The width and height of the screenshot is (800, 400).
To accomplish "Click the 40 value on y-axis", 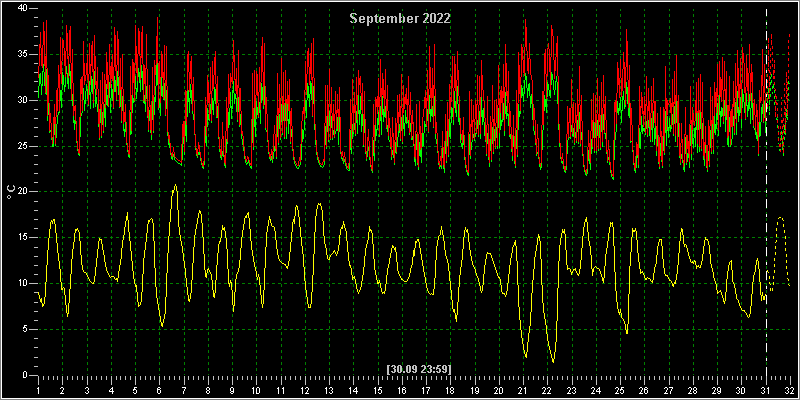I will pyautogui.click(x=23, y=8).
